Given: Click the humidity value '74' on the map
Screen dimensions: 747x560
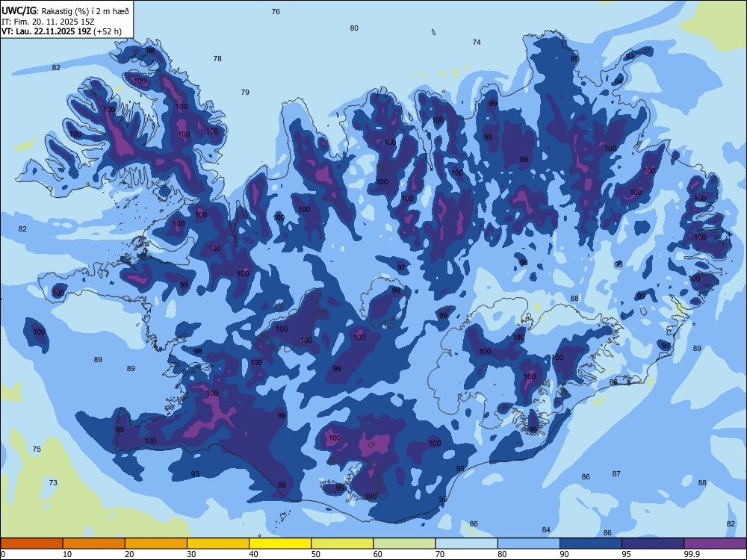Looking at the screenshot, I should [x=477, y=42].
